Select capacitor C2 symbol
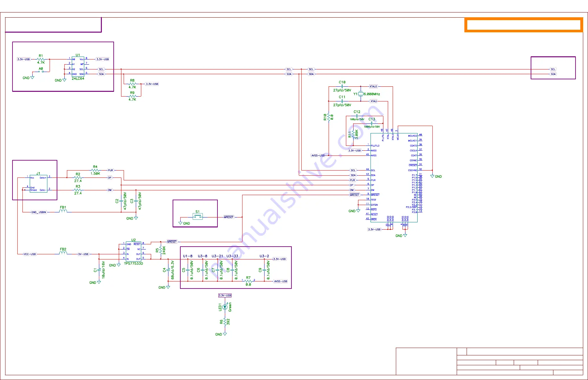Screen dimensions: 588x380 tap(121, 201)
